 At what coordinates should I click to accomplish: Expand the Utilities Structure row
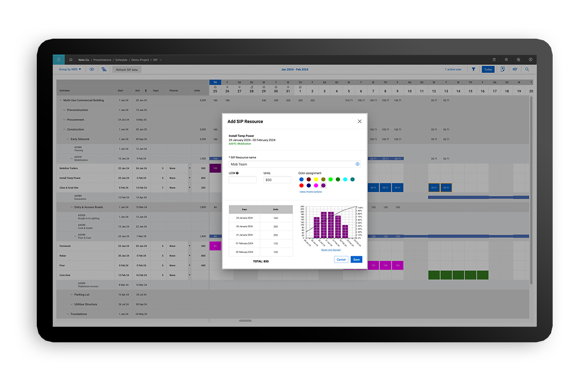[x=72, y=304]
